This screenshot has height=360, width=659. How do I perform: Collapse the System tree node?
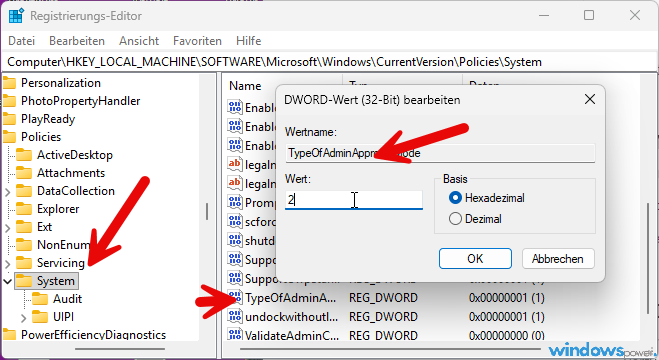7,281
